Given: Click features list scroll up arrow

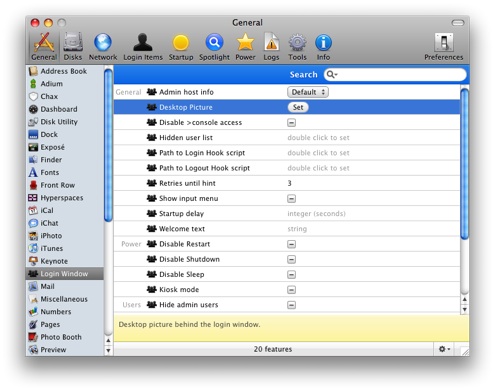Looking at the screenshot, I should coord(464,299).
